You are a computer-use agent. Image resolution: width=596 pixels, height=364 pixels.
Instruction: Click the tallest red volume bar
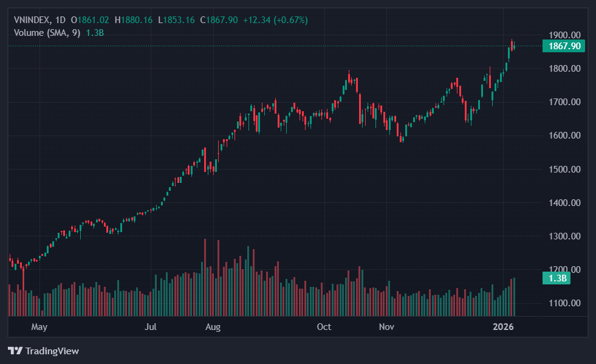coord(205,277)
